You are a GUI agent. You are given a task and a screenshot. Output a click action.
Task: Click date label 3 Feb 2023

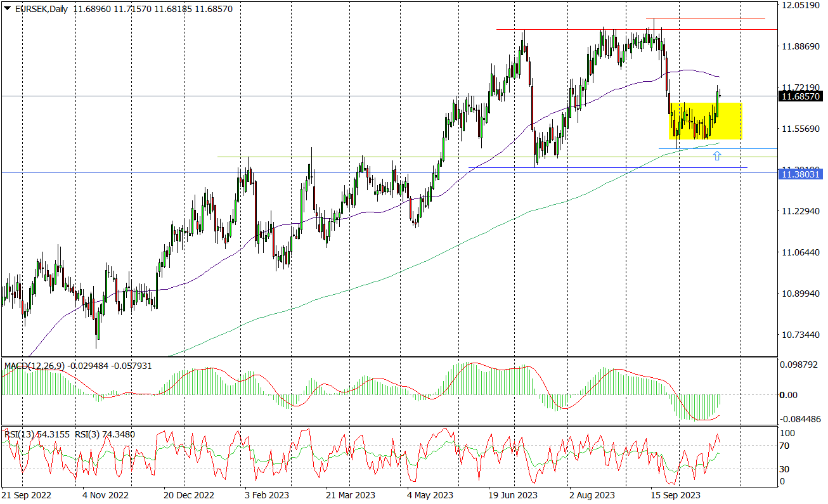(x=267, y=495)
